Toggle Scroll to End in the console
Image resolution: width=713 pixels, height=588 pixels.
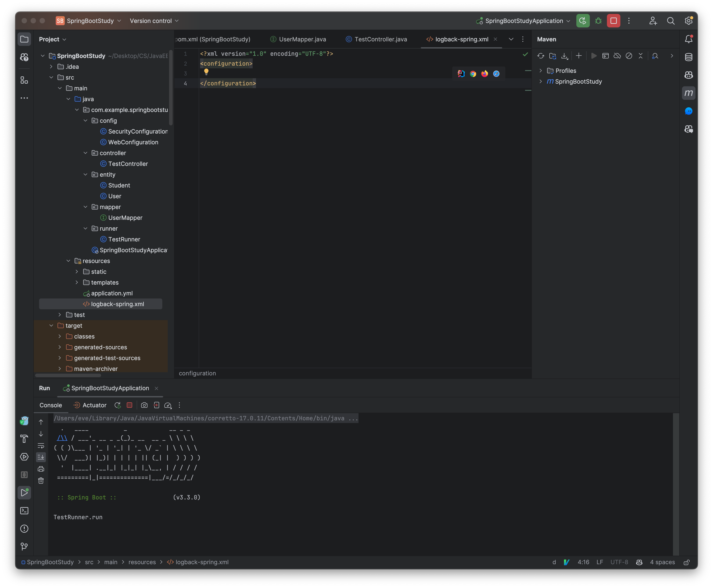pyautogui.click(x=41, y=457)
